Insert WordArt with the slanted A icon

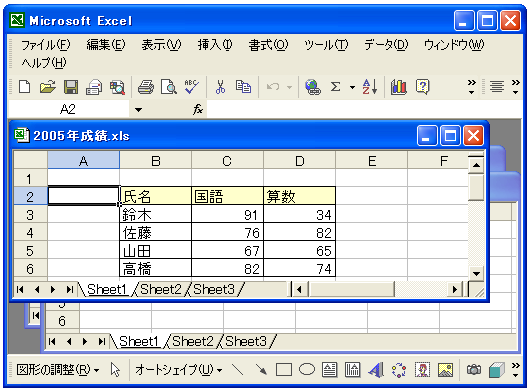click(x=376, y=370)
